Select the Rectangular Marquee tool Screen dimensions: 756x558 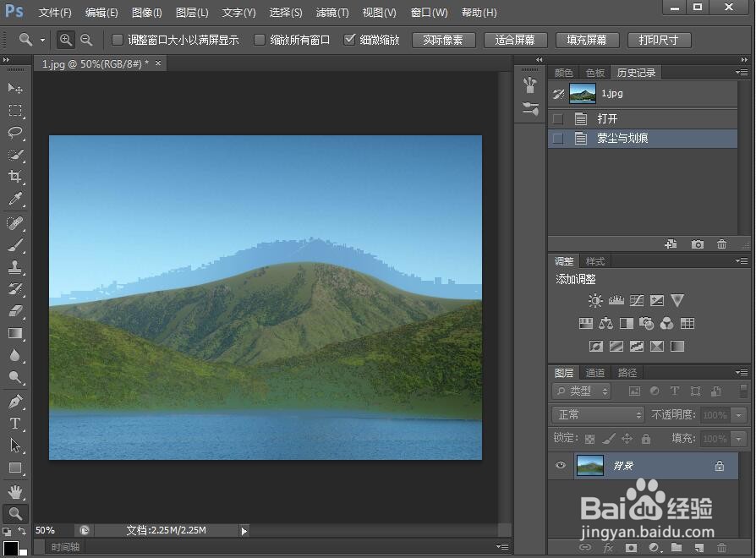tap(15, 111)
